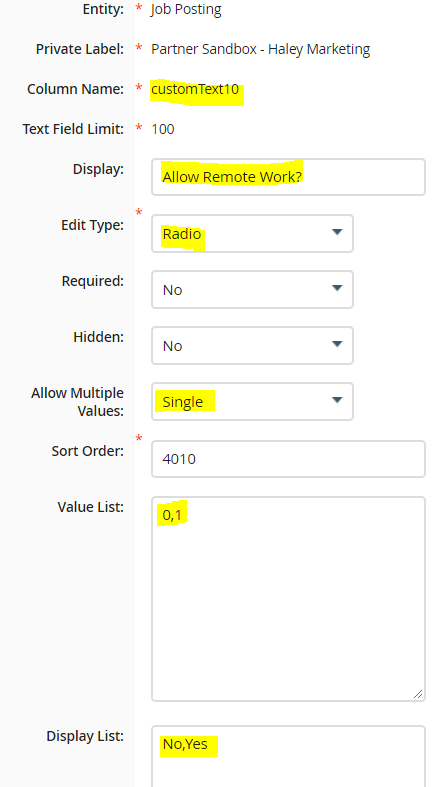The width and height of the screenshot is (446, 787).
Task: Click inside the Value List text area
Action: pos(288,599)
